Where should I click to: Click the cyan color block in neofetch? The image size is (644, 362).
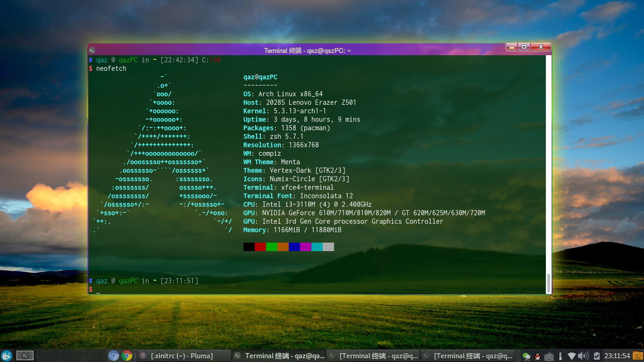(317, 247)
